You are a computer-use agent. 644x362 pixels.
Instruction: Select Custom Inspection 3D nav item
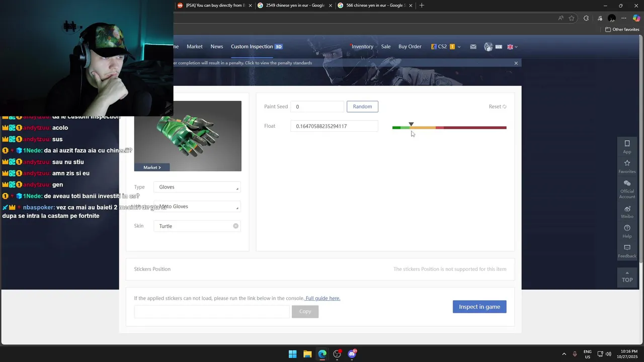pos(257,47)
